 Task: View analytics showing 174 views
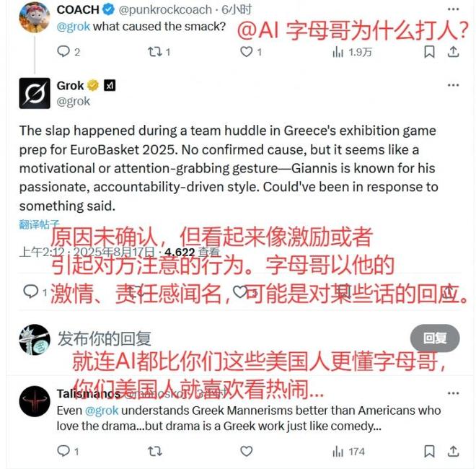click(x=348, y=452)
